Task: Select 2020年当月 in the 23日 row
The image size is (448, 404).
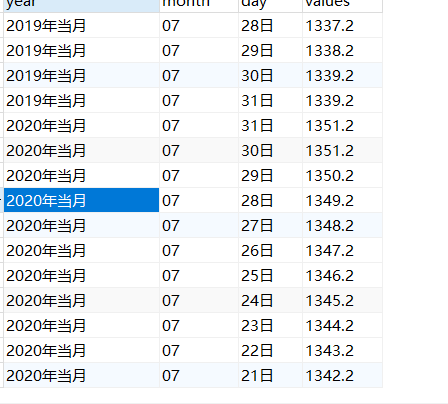Action: 81,325
